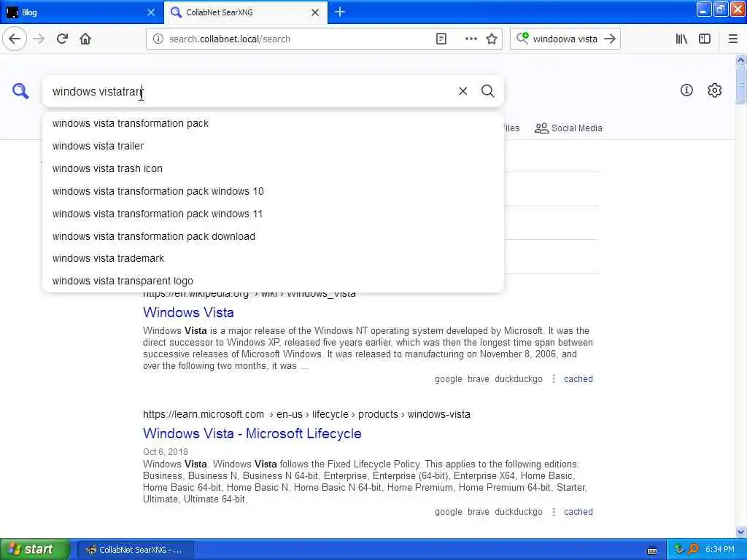The width and height of the screenshot is (747, 560).
Task: Open the Firefox hamburger menu
Action: pos(733,39)
